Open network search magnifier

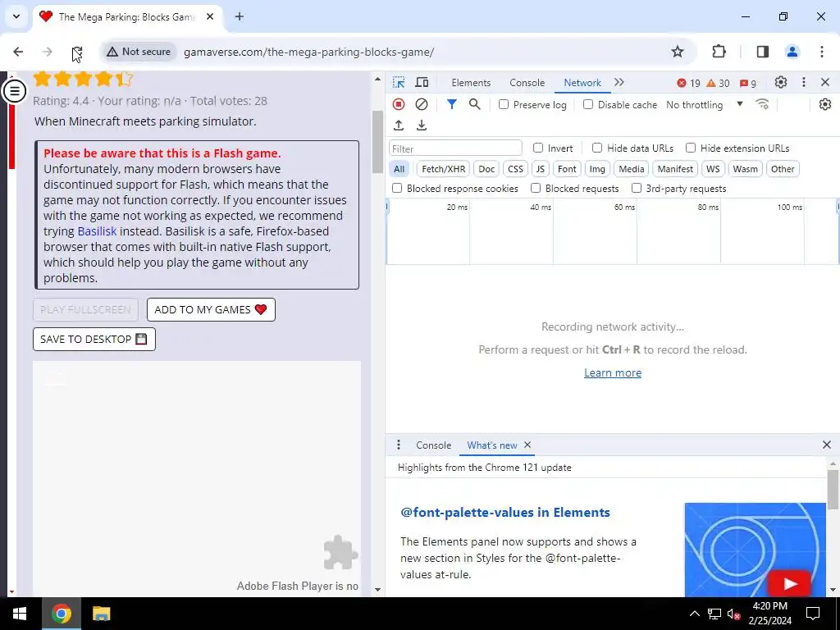(475, 104)
